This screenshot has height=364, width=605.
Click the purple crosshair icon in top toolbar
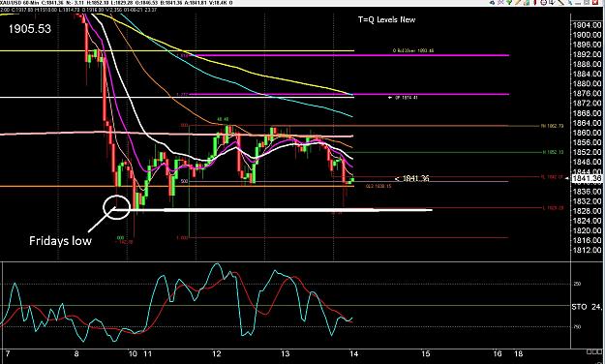500,2
